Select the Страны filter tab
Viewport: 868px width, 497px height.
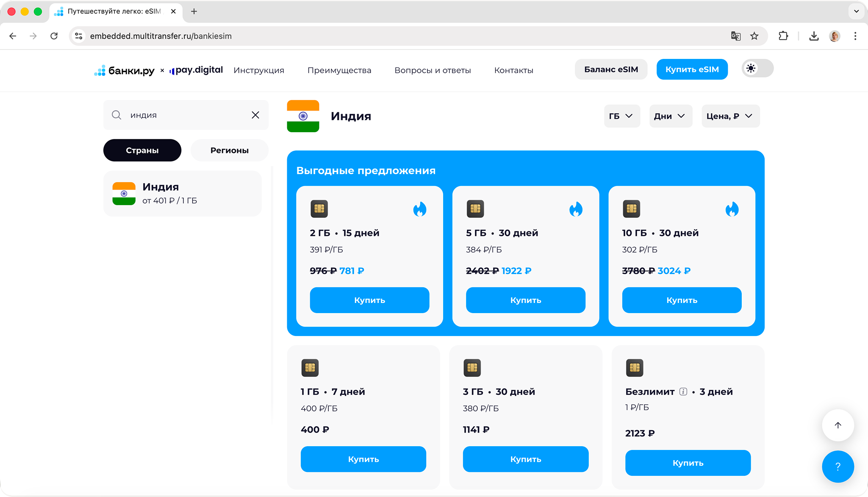[142, 150]
